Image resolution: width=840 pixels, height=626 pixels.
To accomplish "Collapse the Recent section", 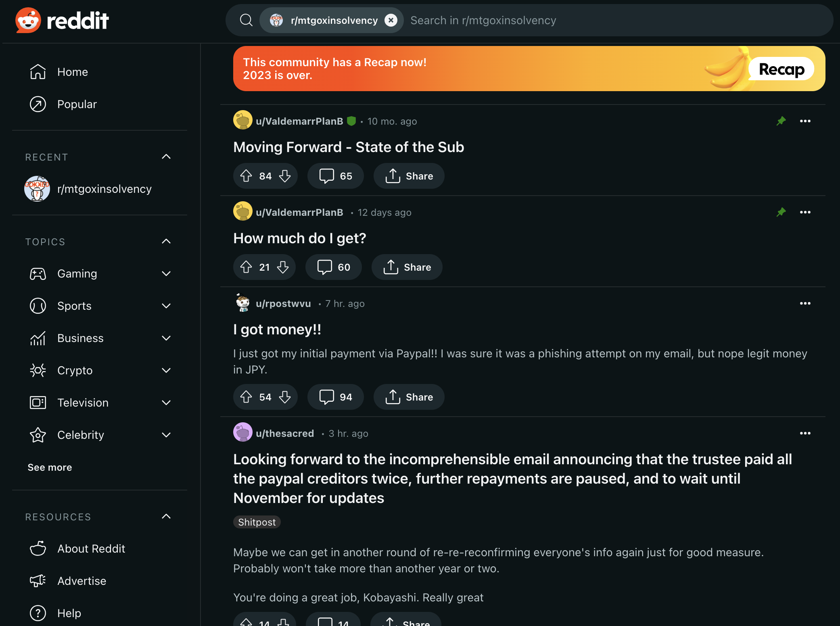I will pos(166,156).
